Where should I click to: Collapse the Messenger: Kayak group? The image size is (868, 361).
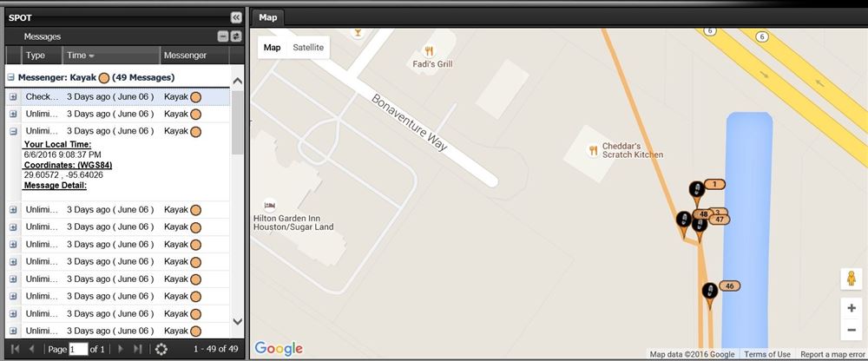pyautogui.click(x=11, y=77)
